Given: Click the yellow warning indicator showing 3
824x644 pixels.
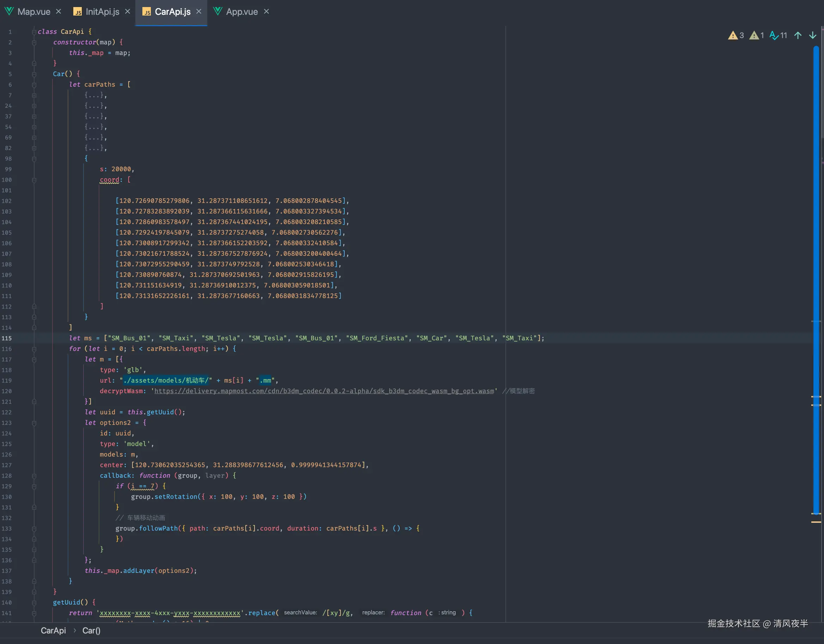Looking at the screenshot, I should tap(736, 36).
